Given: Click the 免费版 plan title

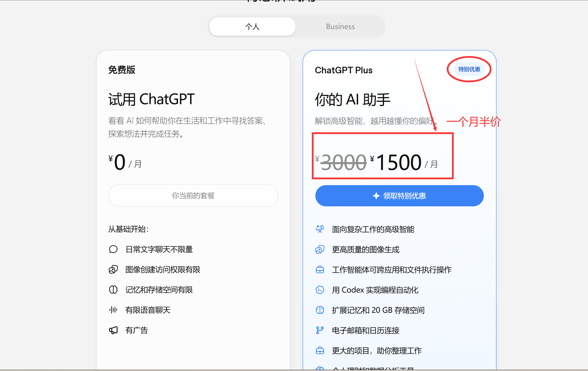Looking at the screenshot, I should tap(122, 70).
